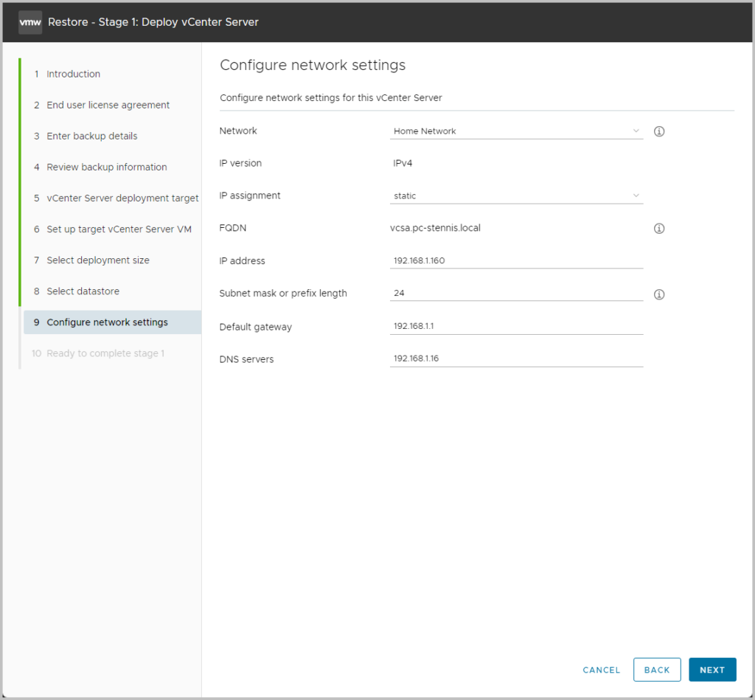
Task: Jump to Review backup information
Action: pyautogui.click(x=107, y=167)
